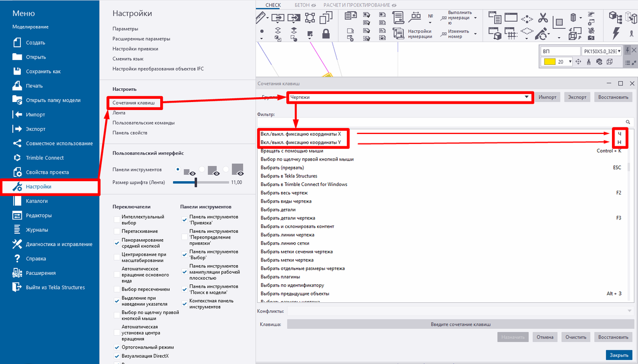Screen dimensions: 638x364
Task: Click Экспорт button in the shortcuts dialog
Action: point(577,97)
